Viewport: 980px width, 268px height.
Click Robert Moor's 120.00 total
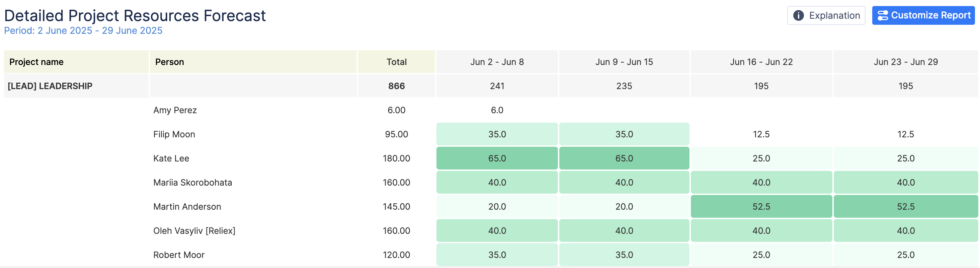(x=396, y=255)
